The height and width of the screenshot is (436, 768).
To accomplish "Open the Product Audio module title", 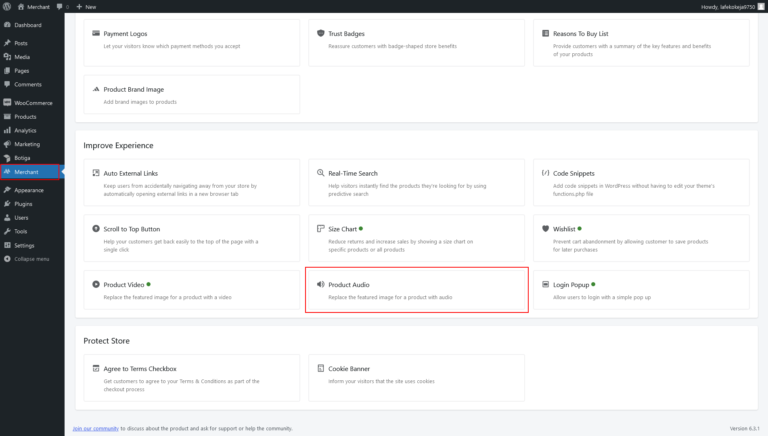I will pos(349,285).
